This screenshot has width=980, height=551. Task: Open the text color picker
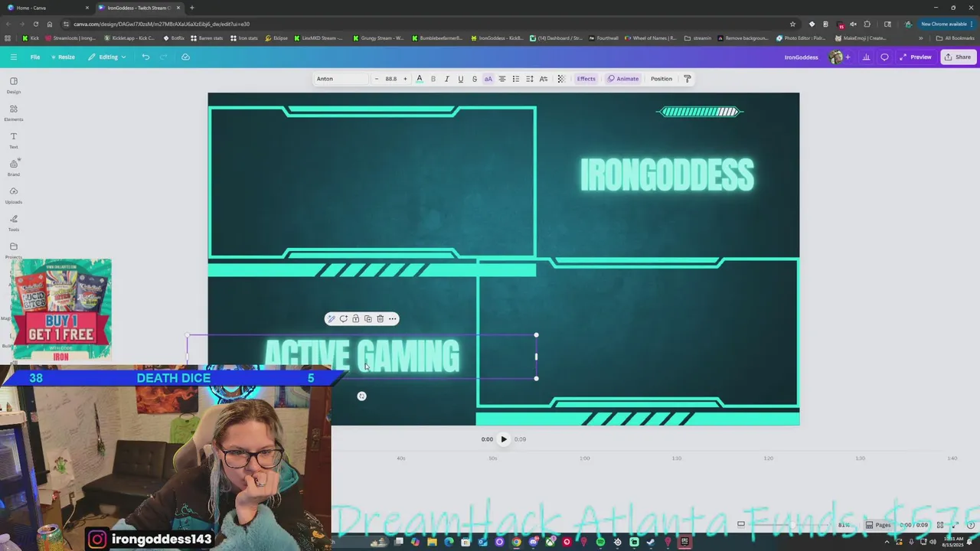point(419,79)
